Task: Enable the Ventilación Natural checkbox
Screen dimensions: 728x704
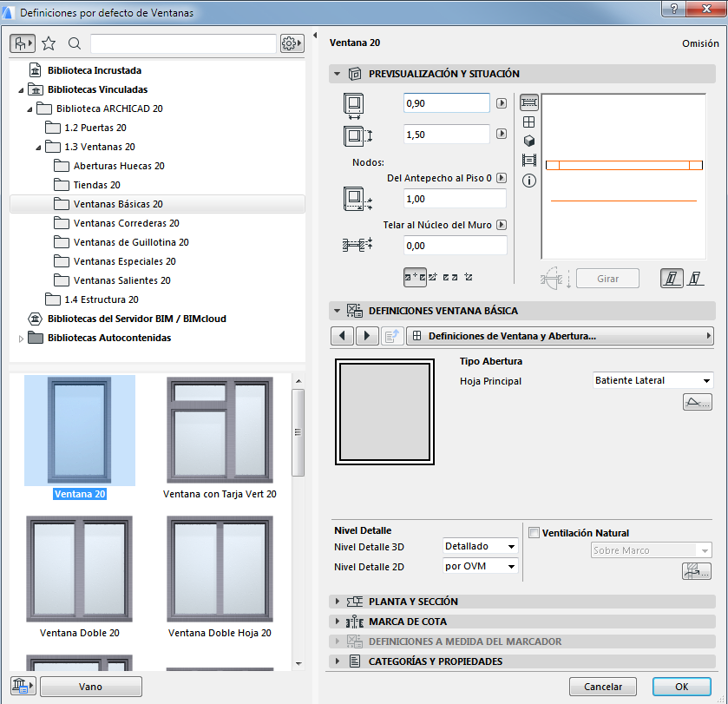Action: click(535, 533)
